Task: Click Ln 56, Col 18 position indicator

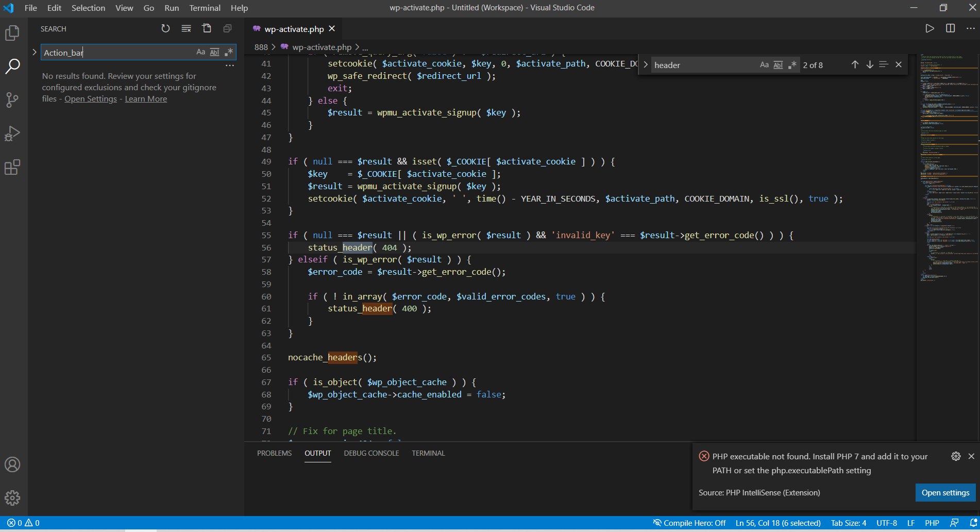Action: tap(778, 523)
